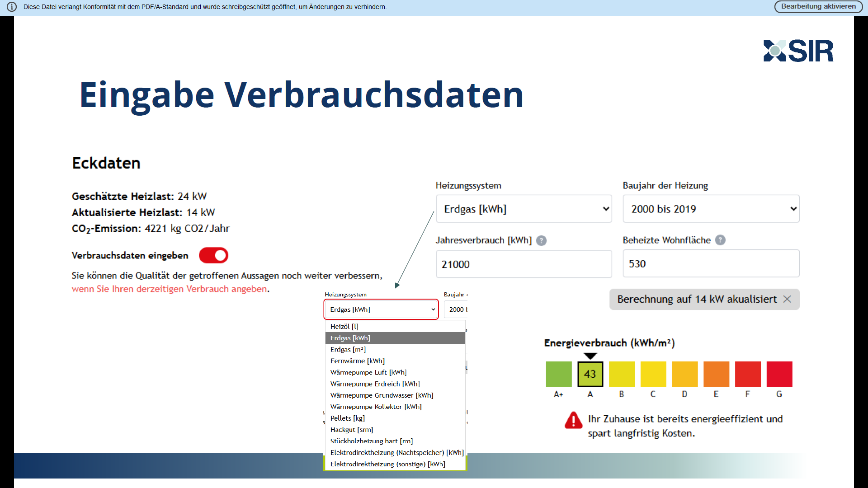Click Bearbeitung aktivieren button

(818, 7)
